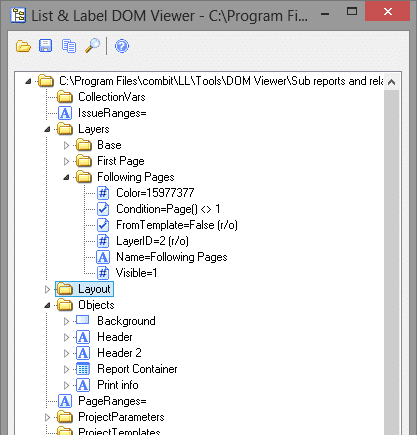
Task: Open help via the question mark icon
Action: pyautogui.click(x=122, y=46)
